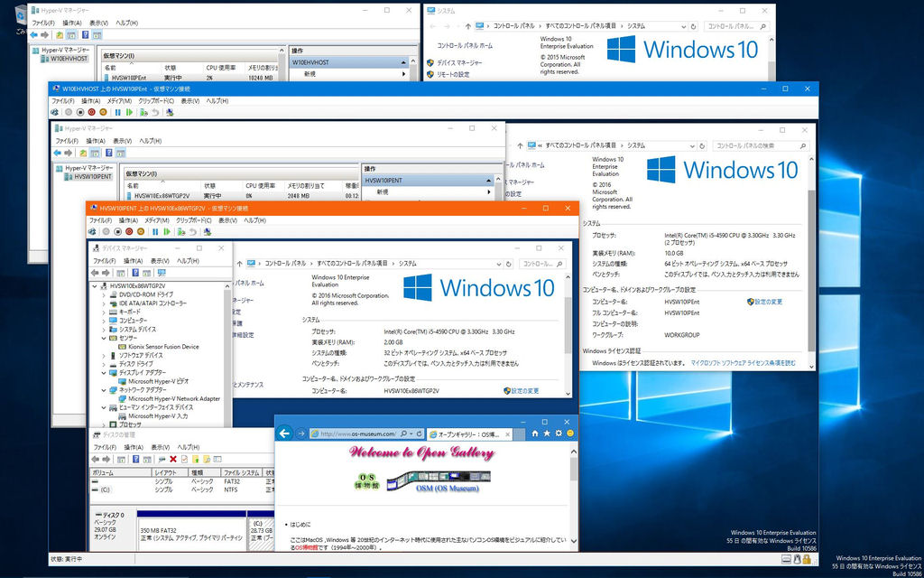Click Pause icon in HVSW10IPEnt VM connection toolbar

click(x=118, y=112)
